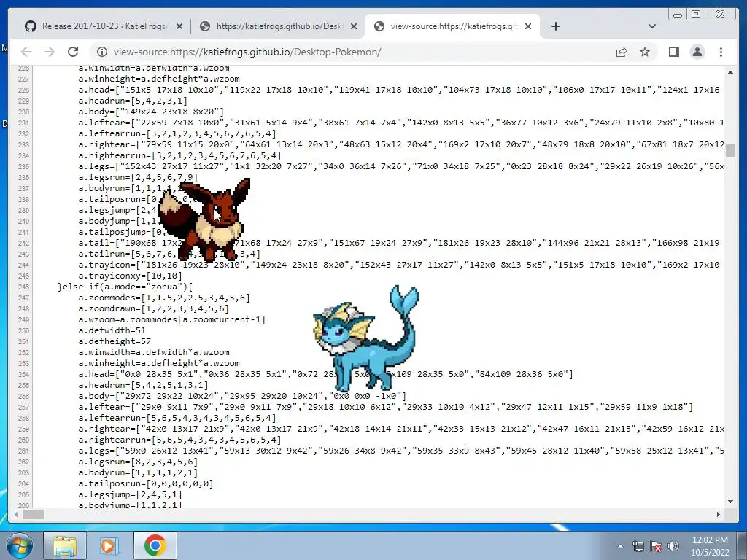Click vertical scrollbar down arrow
Screen dimensions: 747x560
[x=730, y=502]
